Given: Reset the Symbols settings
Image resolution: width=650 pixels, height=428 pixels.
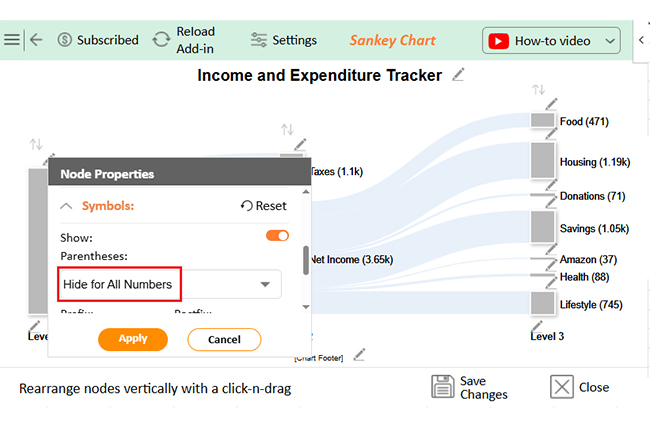Looking at the screenshot, I should click(x=264, y=206).
